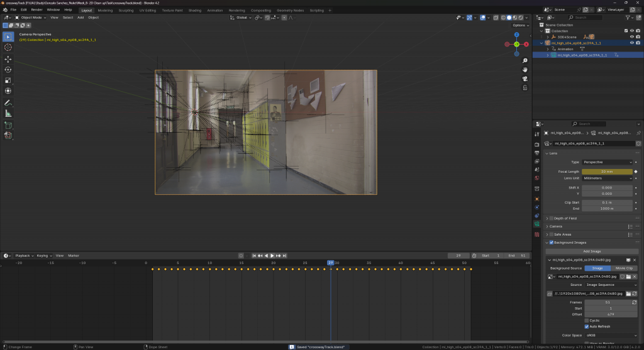
Task: Expand the Animation tree item
Action: click(548, 49)
